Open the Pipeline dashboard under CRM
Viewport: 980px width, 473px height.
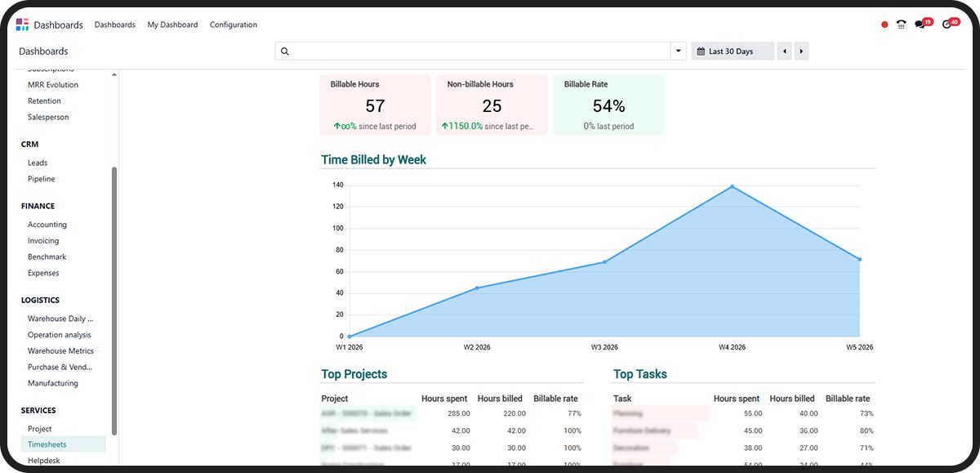(x=42, y=179)
